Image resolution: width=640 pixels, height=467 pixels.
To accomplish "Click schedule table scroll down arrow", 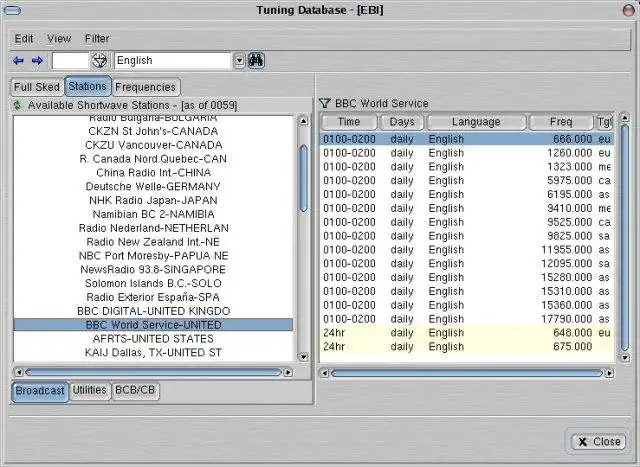I will click(624, 358).
